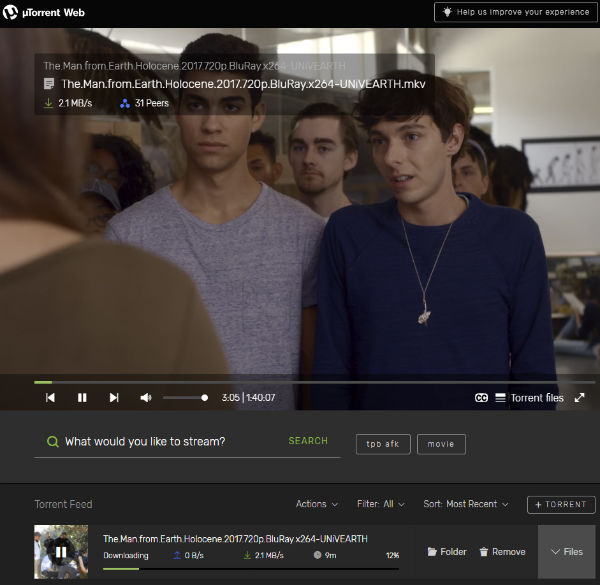Open the Filter: All dropdown
Viewport: 600px width, 585px height.
tap(381, 504)
